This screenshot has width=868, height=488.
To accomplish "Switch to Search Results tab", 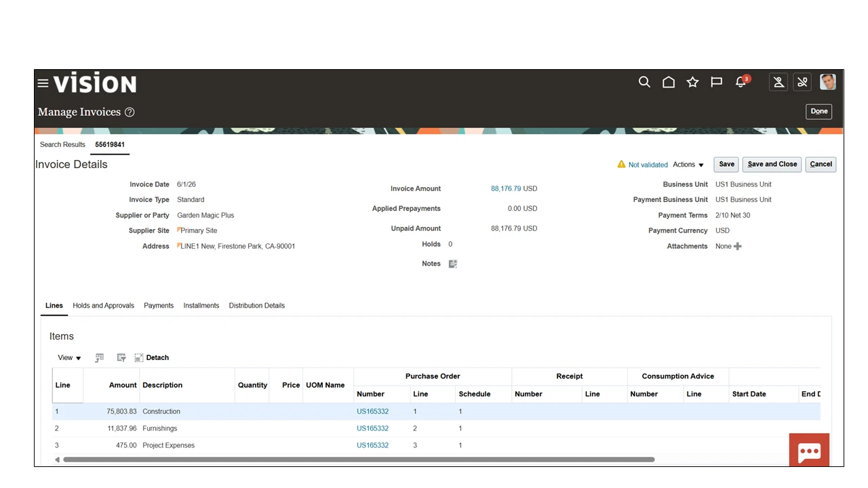I will 62,144.
